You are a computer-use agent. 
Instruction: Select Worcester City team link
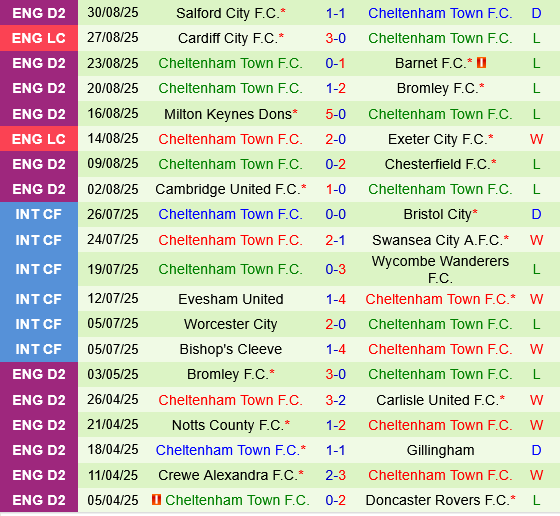pyautogui.click(x=230, y=324)
